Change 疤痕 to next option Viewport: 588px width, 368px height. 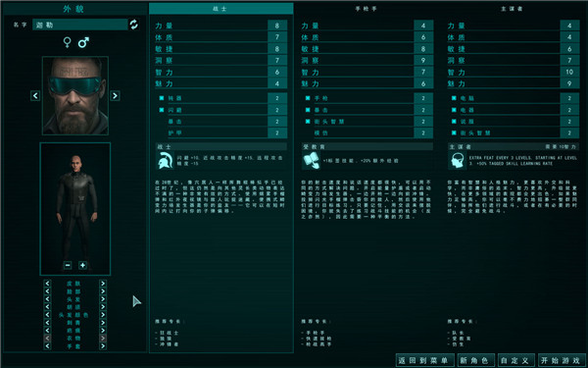(103, 331)
